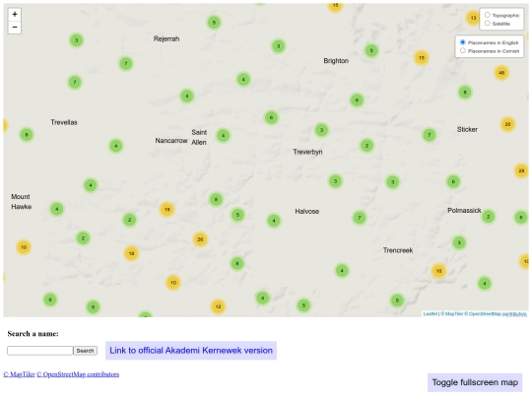Click the Sticker placename label
This screenshot has height=399, width=532.
467,129
